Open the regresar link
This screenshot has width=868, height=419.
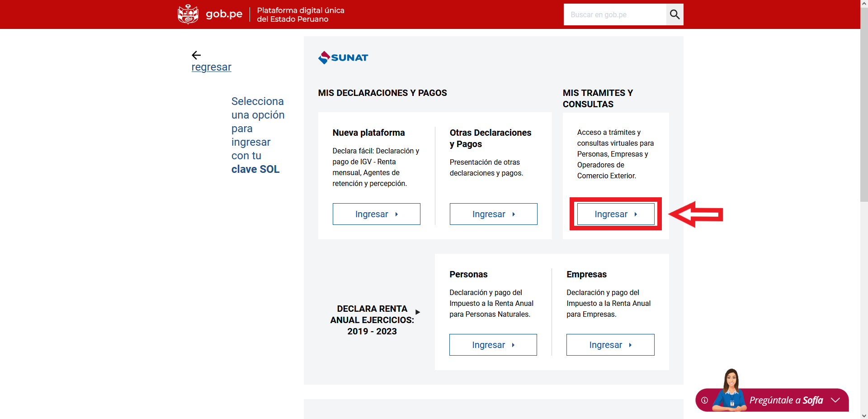click(211, 67)
